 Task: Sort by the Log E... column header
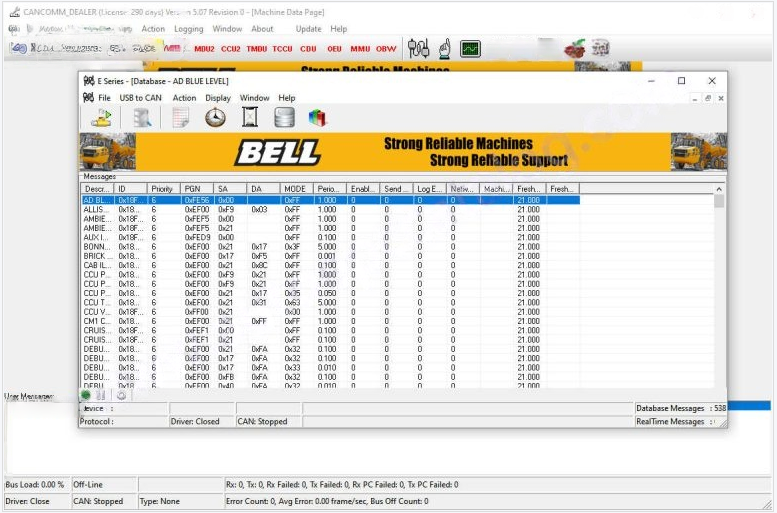(x=430, y=189)
